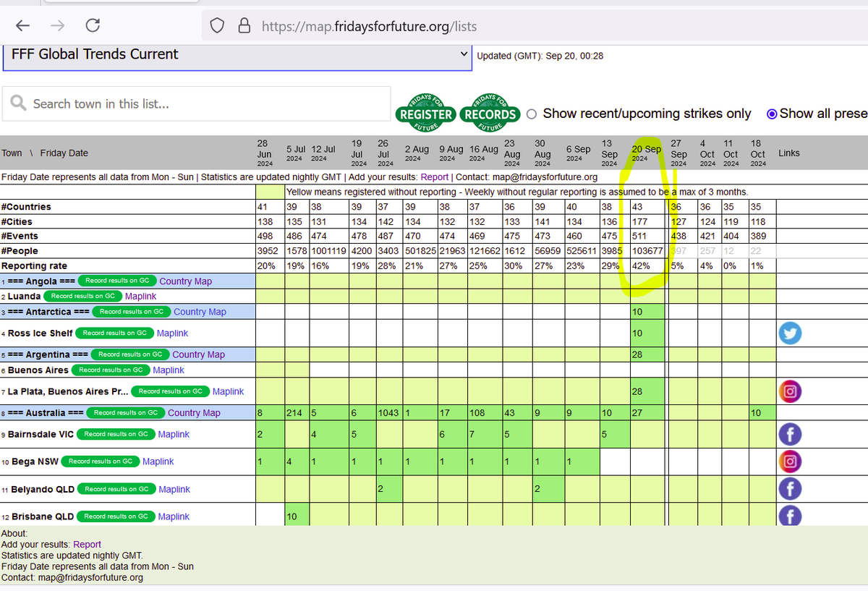Image resolution: width=868 pixels, height=591 pixels.
Task: Focus the Search town in this list field
Action: (197, 103)
